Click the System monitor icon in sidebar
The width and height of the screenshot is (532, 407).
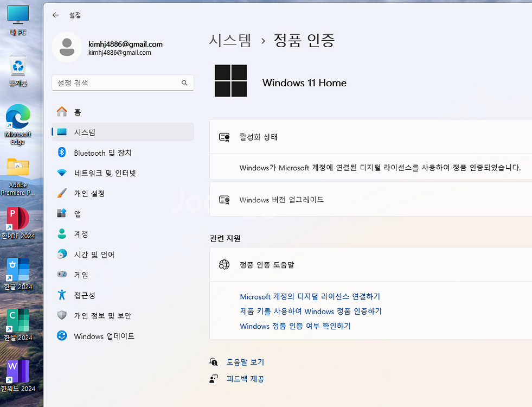pos(62,132)
